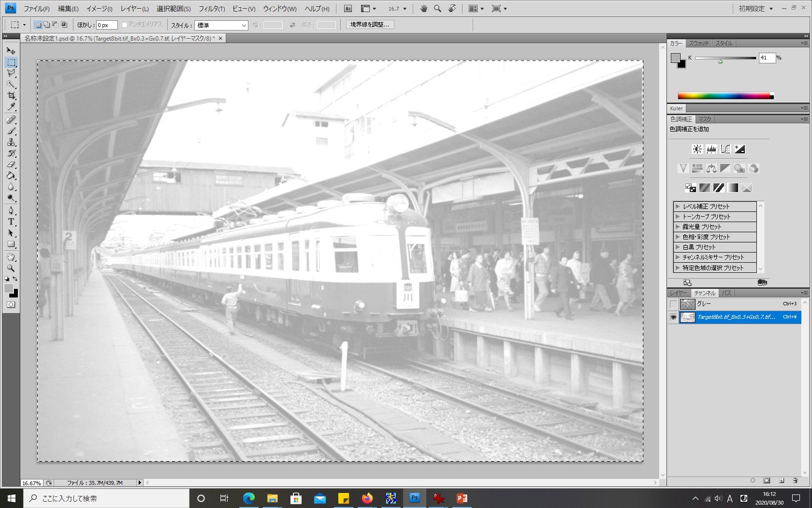The width and height of the screenshot is (812, 508).
Task: Expand the チャンネルミキサー プリセット list
Action: coord(678,257)
